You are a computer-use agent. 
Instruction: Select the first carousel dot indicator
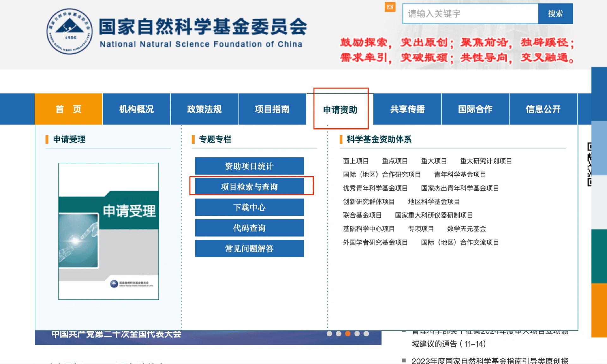click(x=329, y=334)
